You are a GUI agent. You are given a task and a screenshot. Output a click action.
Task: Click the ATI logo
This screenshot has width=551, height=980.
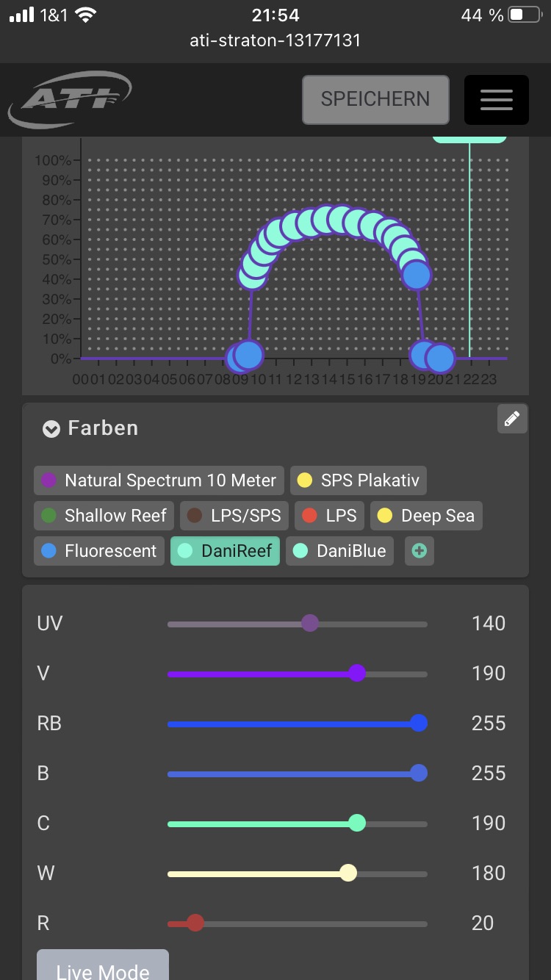(x=71, y=99)
